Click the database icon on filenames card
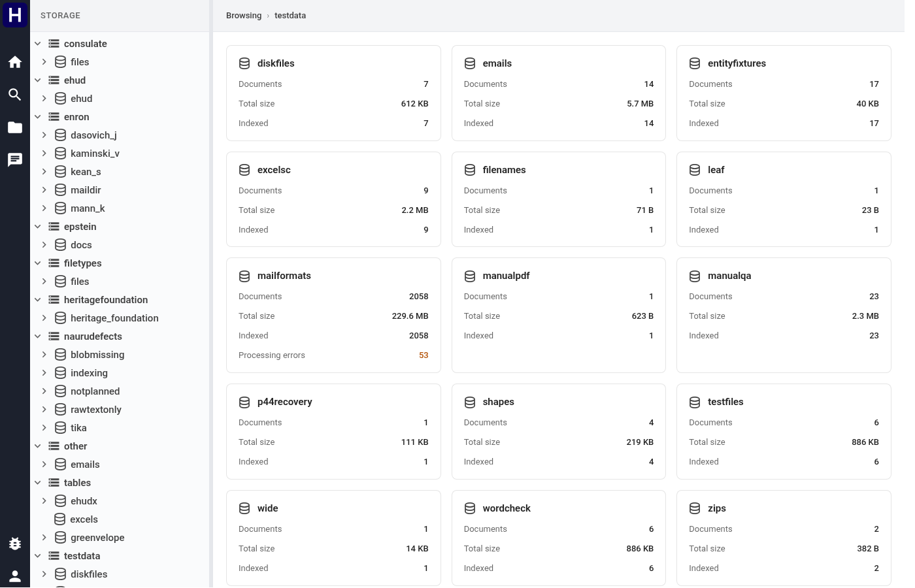This screenshot has width=915, height=588. tap(470, 170)
